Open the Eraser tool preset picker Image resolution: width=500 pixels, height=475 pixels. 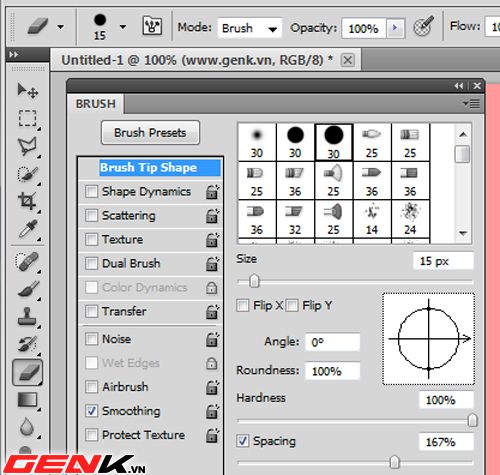(60, 27)
